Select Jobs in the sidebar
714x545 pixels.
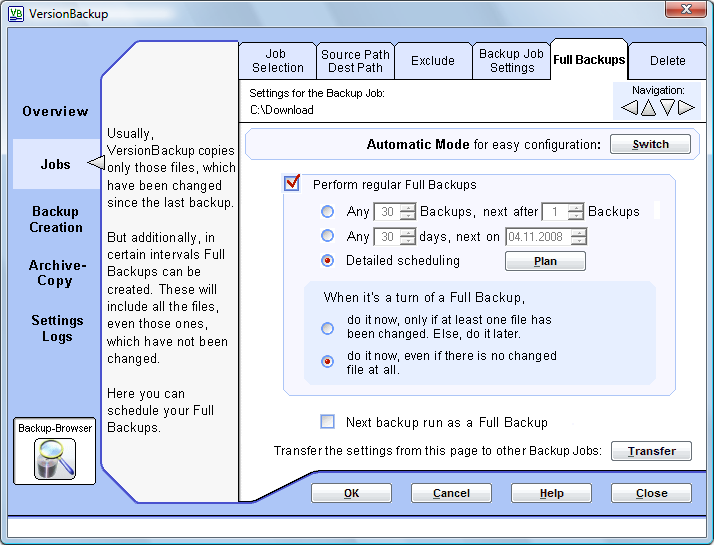pos(56,164)
